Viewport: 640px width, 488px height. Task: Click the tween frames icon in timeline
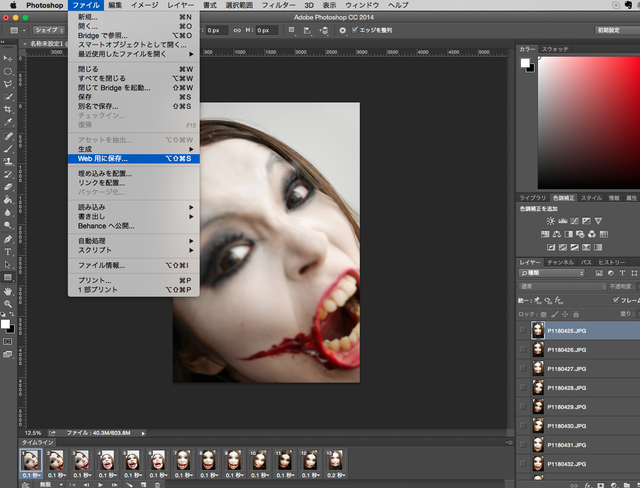[x=129, y=485]
